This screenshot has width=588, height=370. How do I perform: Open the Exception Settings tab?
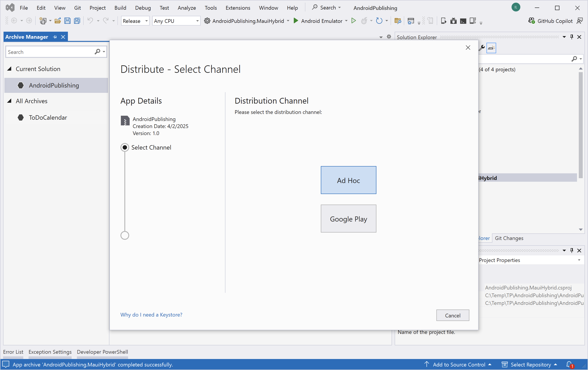[x=50, y=352]
